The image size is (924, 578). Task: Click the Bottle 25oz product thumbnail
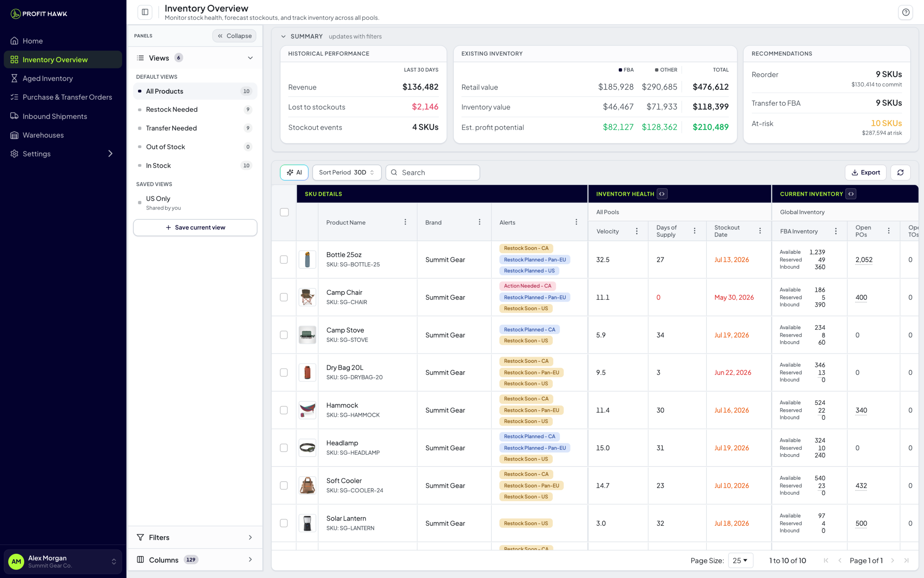pos(307,260)
